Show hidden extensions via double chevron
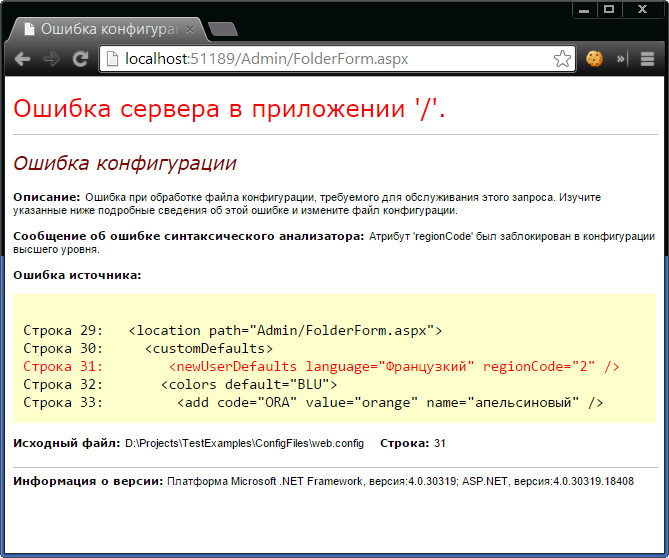Viewport: 669px width, 558px height. [620, 59]
